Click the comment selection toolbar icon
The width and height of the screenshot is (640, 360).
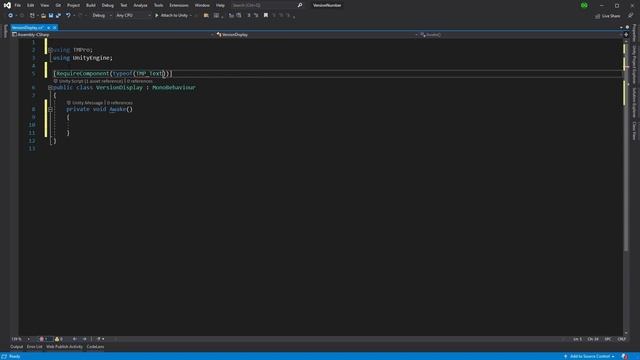coord(249,16)
